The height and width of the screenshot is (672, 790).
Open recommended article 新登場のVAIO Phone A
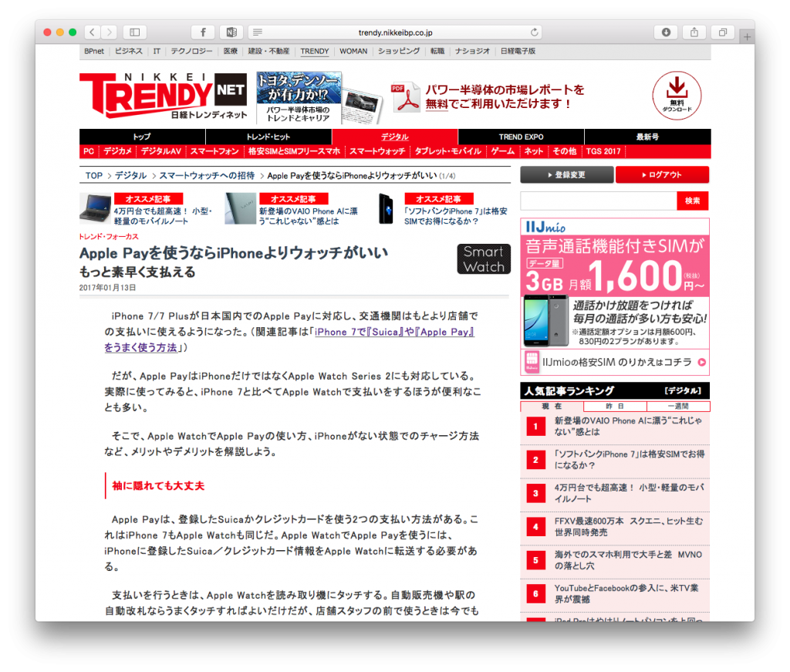click(309, 216)
